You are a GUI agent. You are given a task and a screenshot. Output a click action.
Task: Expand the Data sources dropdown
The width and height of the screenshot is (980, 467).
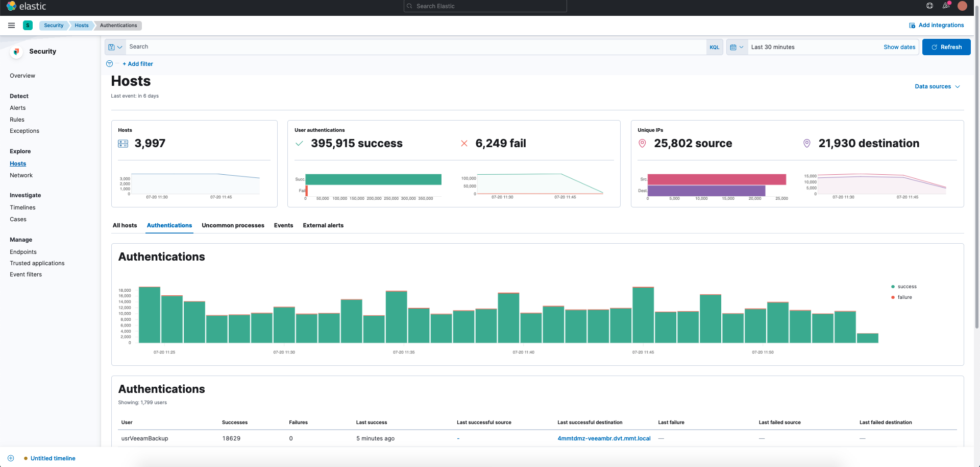coord(937,86)
